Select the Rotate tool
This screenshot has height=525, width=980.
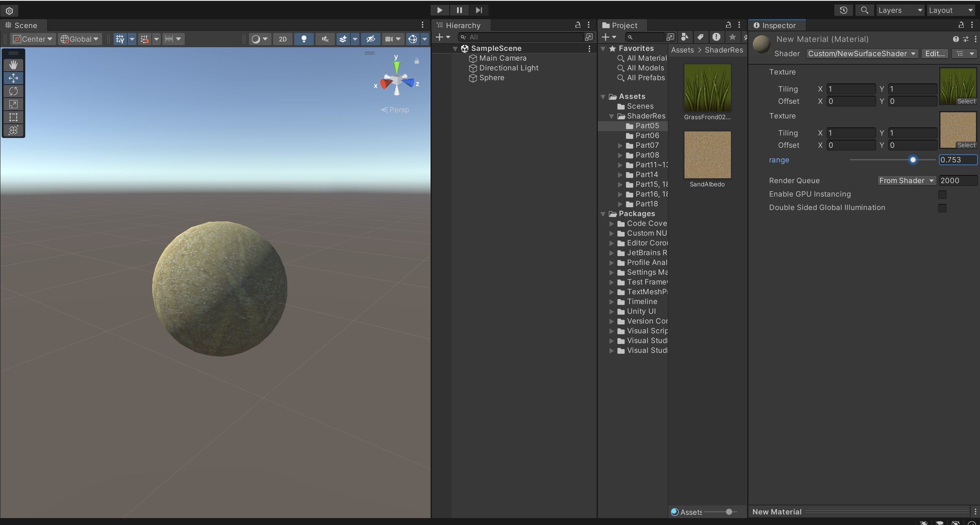point(13,91)
